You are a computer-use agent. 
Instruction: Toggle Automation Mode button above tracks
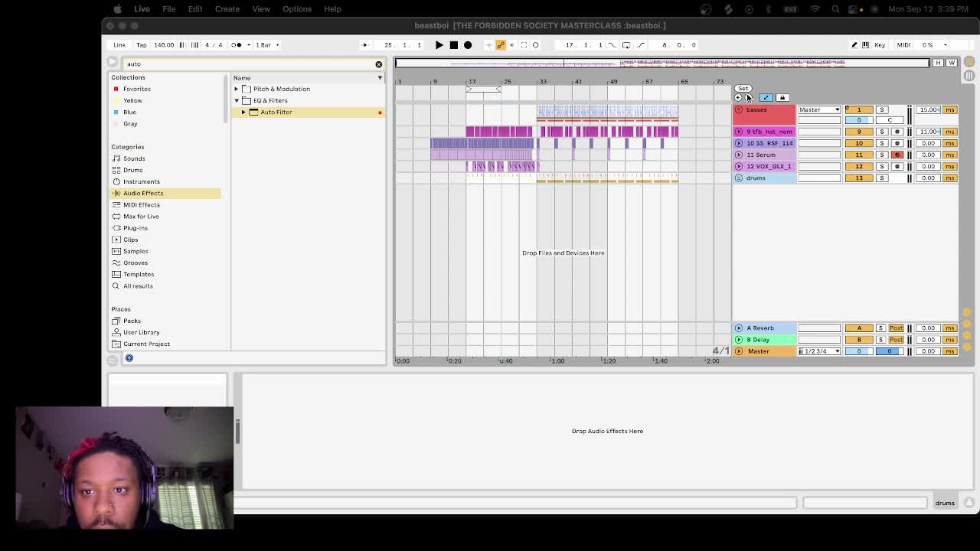click(x=766, y=98)
